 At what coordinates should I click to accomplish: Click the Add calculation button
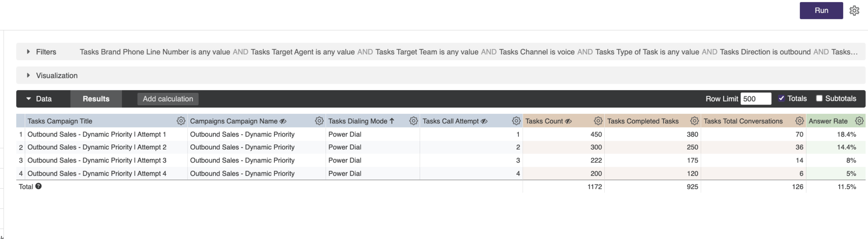point(168,99)
